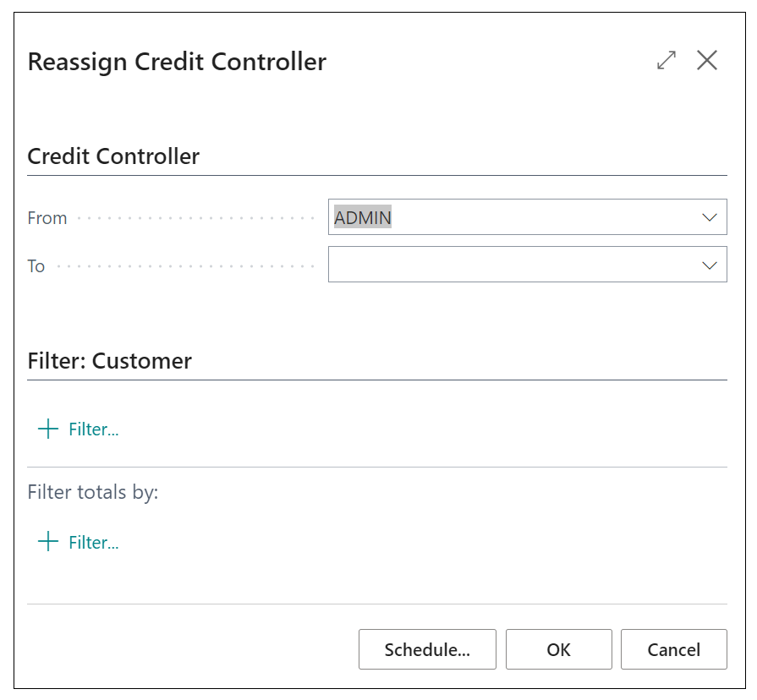This screenshot has width=757, height=700.
Task: Click the teal plus sign for customer filters
Action: click(47, 429)
